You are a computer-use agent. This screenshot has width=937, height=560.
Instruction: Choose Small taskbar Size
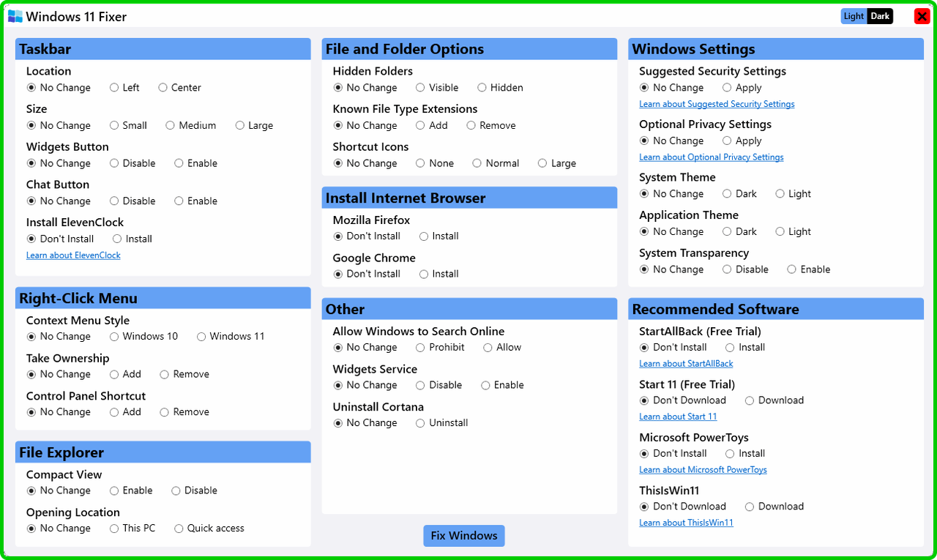tap(128, 126)
